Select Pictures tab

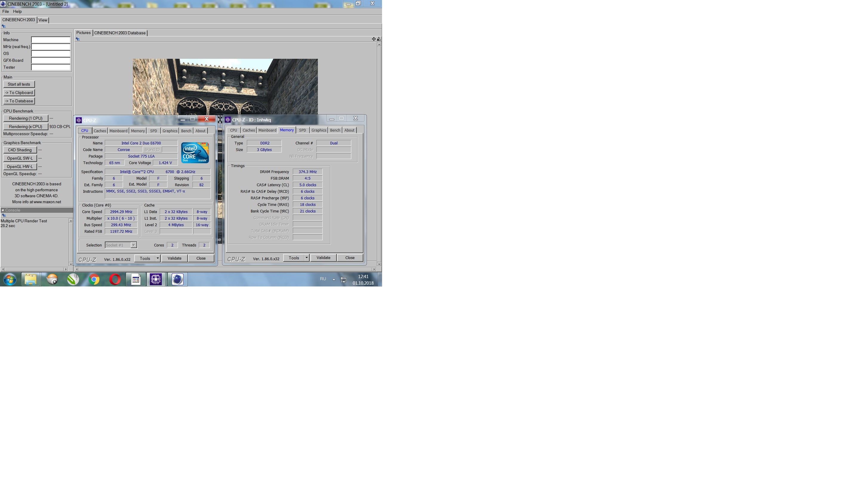point(83,33)
